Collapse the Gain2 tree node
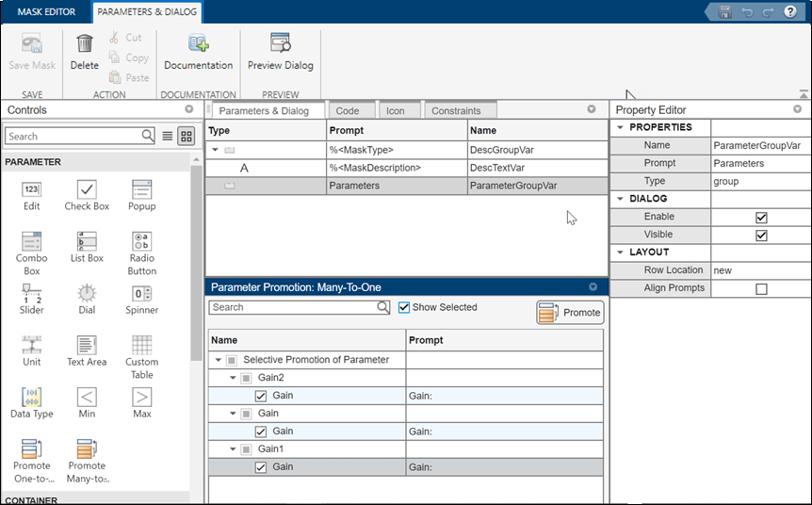Screen dimensions: 812x505 (x=232, y=378)
